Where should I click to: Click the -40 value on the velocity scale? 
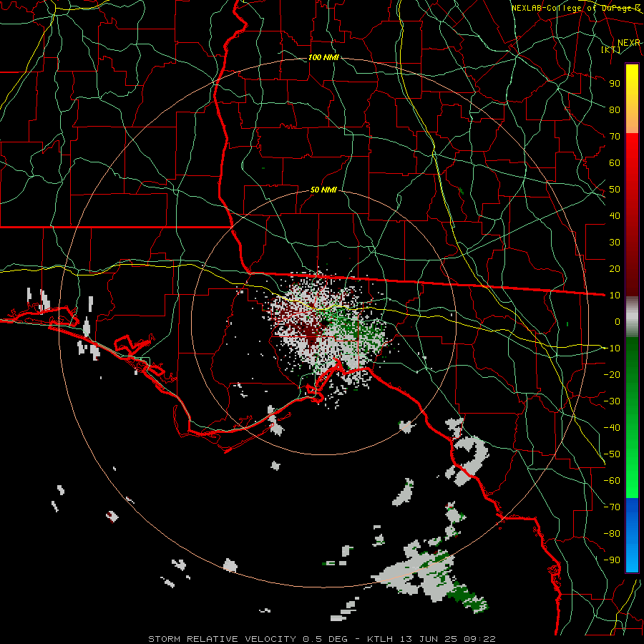[x=612, y=428]
